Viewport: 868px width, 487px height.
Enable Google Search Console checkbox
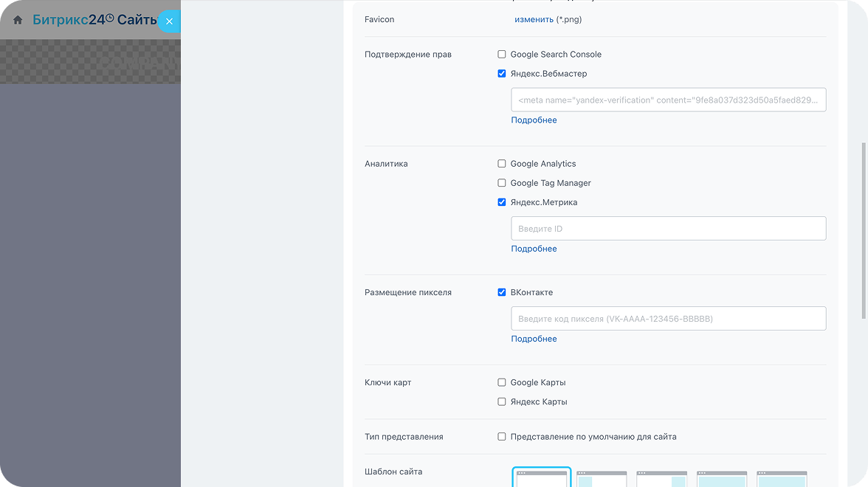pos(502,55)
